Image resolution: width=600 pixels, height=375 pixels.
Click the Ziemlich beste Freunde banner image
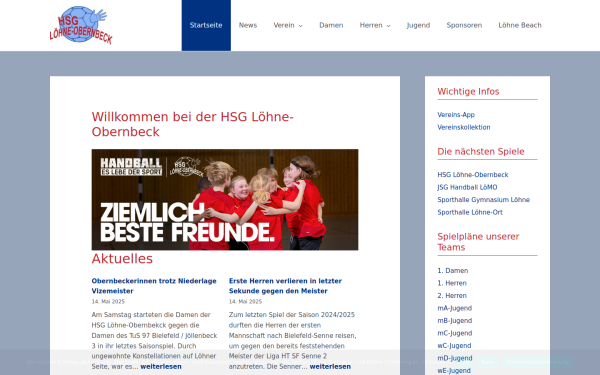pyautogui.click(x=225, y=199)
